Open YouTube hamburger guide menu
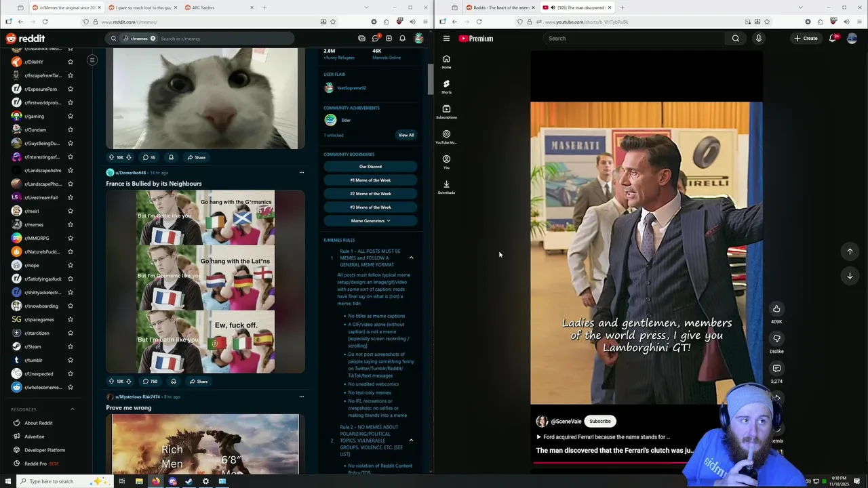 tap(446, 39)
